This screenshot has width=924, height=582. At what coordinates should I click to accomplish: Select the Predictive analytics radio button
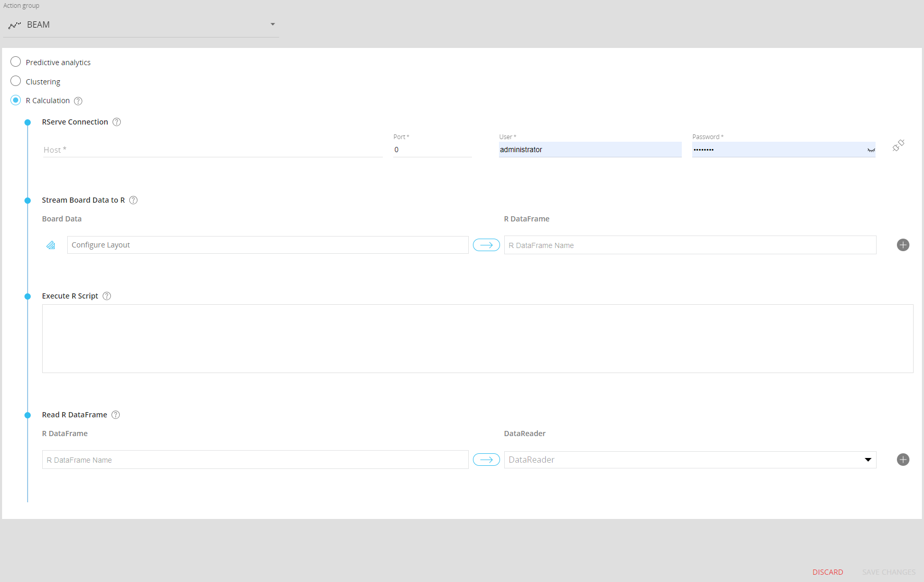(x=16, y=62)
